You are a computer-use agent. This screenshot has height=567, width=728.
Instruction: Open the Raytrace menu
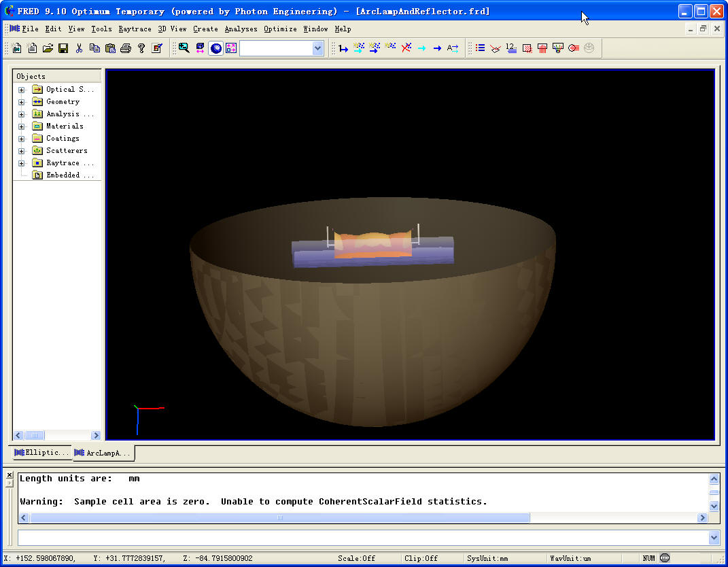(135, 29)
